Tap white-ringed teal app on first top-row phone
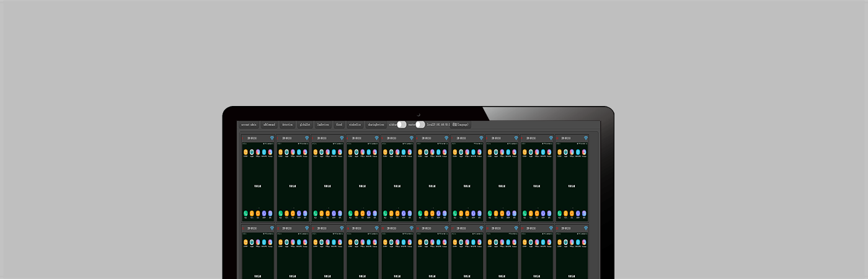 coord(252,152)
